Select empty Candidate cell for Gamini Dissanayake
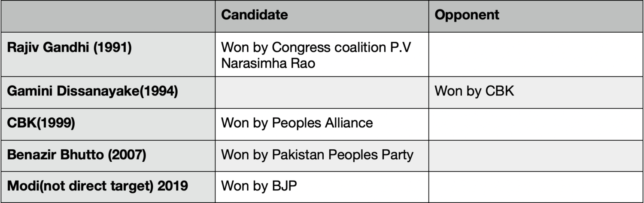 tap(321, 92)
